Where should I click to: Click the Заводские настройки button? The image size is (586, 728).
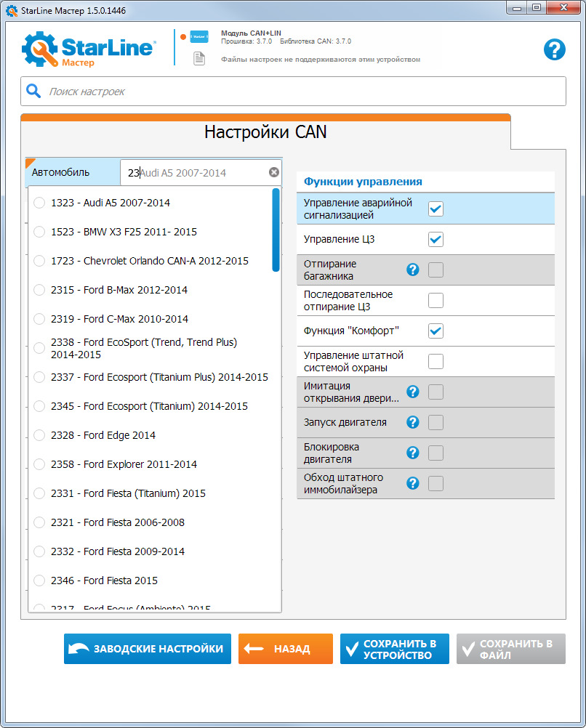click(x=148, y=649)
